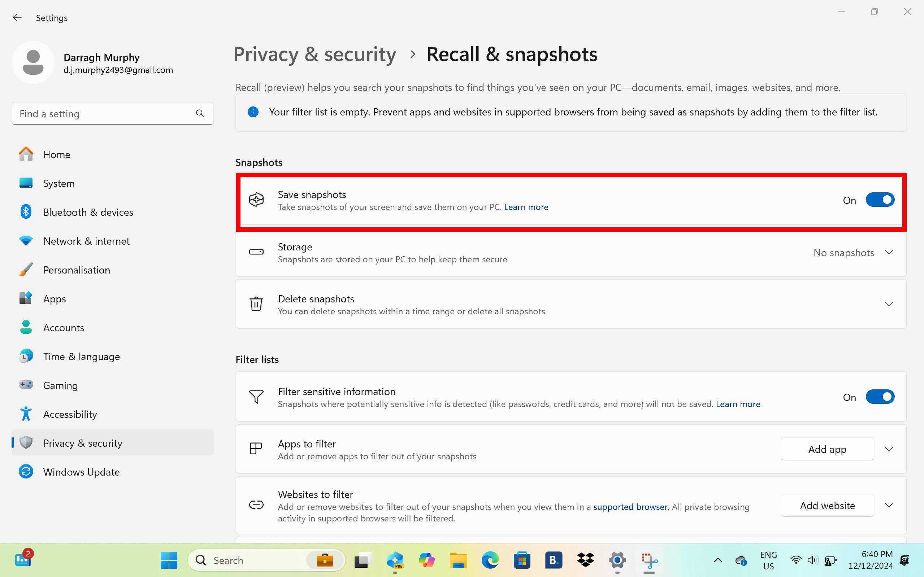Open the Snipping Tool taskbar icon
Viewport: 924px width, 577px height.
(x=649, y=560)
